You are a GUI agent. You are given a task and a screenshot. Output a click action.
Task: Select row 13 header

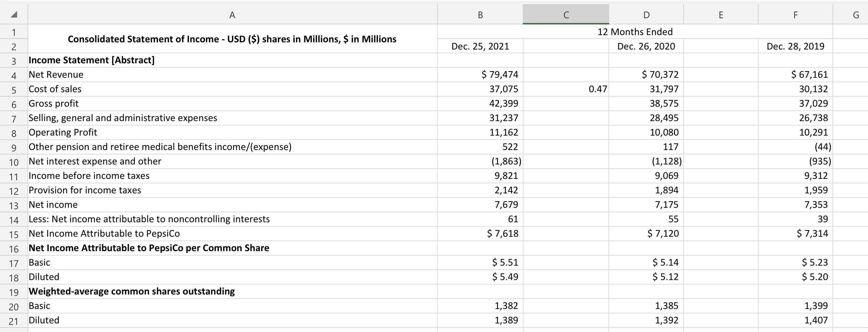[x=14, y=205]
